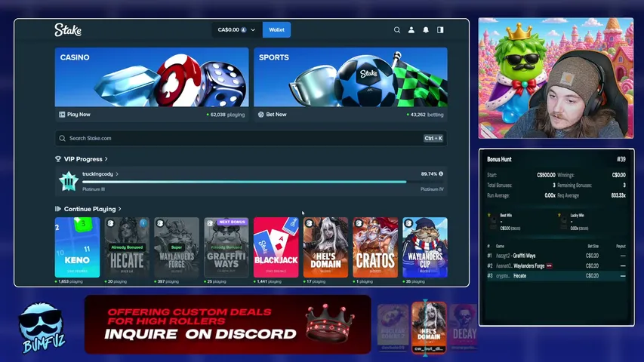Toggle the sidebar panel icon in header
Image resolution: width=644 pixels, height=362 pixels.
click(440, 29)
